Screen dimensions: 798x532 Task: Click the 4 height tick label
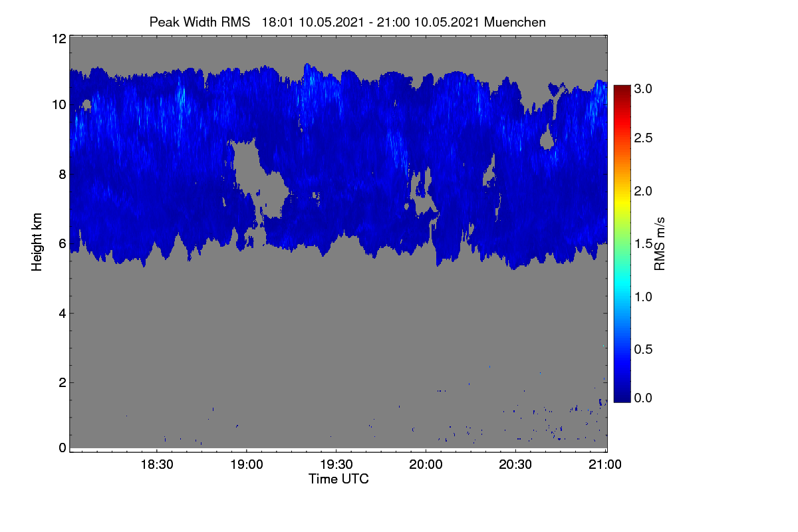coord(62,313)
